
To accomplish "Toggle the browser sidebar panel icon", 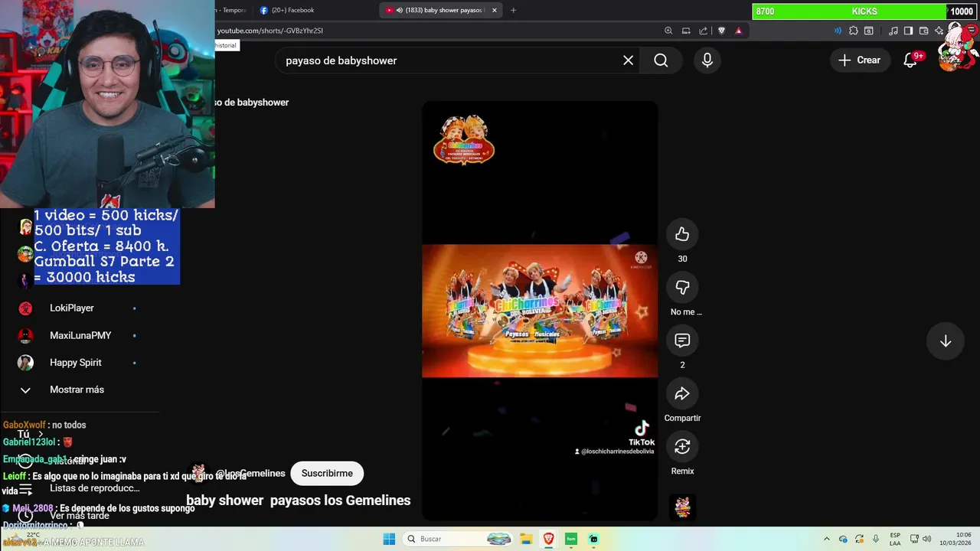I will (x=908, y=31).
